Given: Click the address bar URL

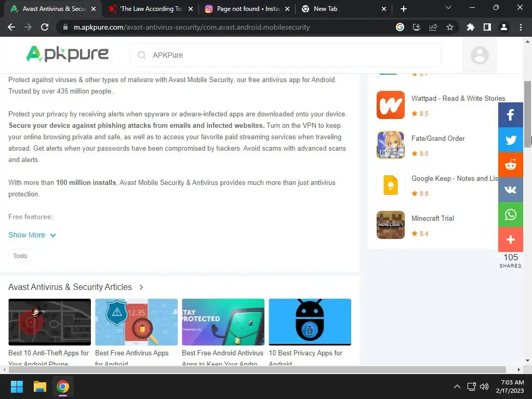Looking at the screenshot, I should point(192,27).
